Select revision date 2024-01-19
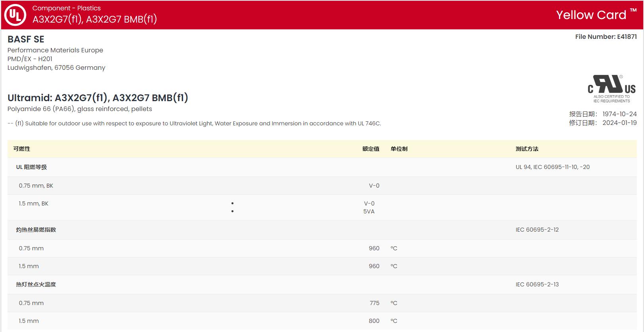The height and width of the screenshot is (332, 644). [x=619, y=123]
